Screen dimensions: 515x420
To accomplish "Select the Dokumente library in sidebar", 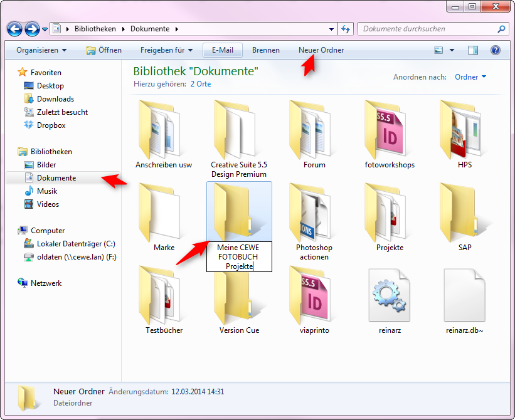I will (x=63, y=178).
